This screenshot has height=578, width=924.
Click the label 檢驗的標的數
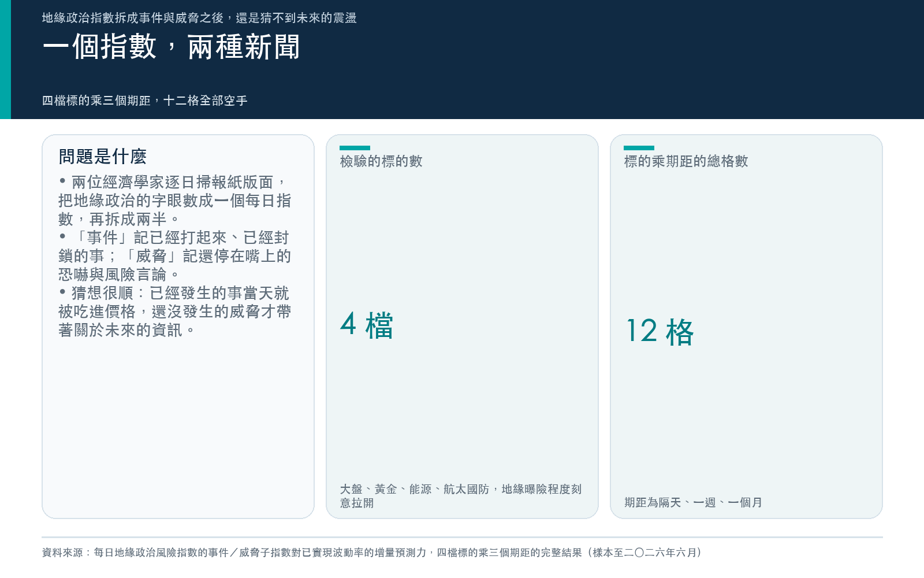pos(381,161)
